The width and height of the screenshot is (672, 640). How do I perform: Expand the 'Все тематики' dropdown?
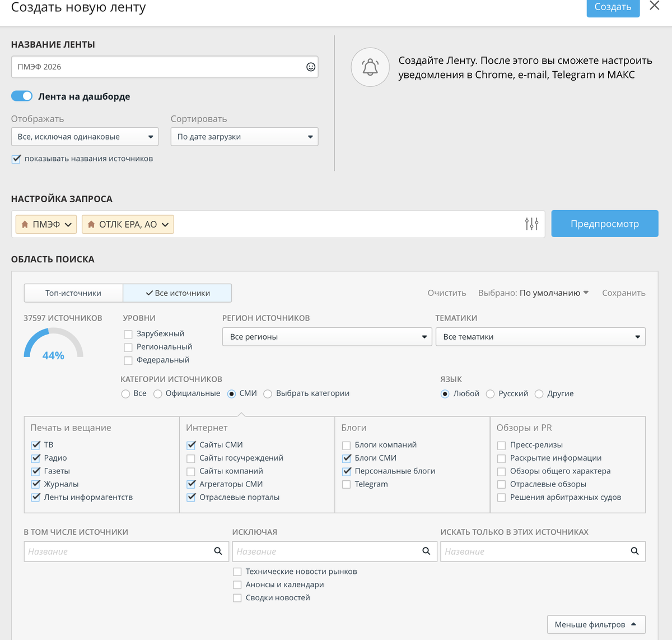point(540,337)
